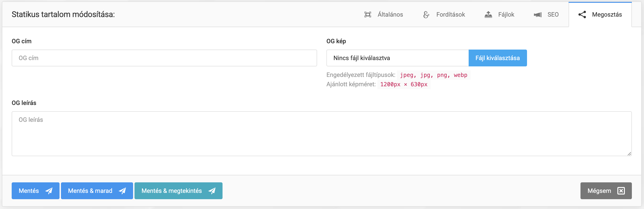644x209 pixels.
Task: Open the Megosztás tab
Action: [606, 14]
